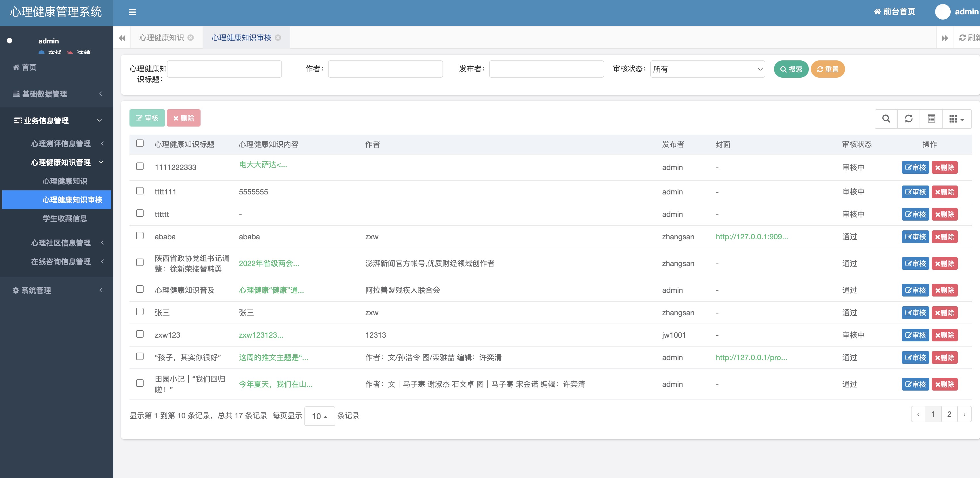980x478 pixels.
Task: Open the 前台首页 home link
Action: pyautogui.click(x=895, y=12)
